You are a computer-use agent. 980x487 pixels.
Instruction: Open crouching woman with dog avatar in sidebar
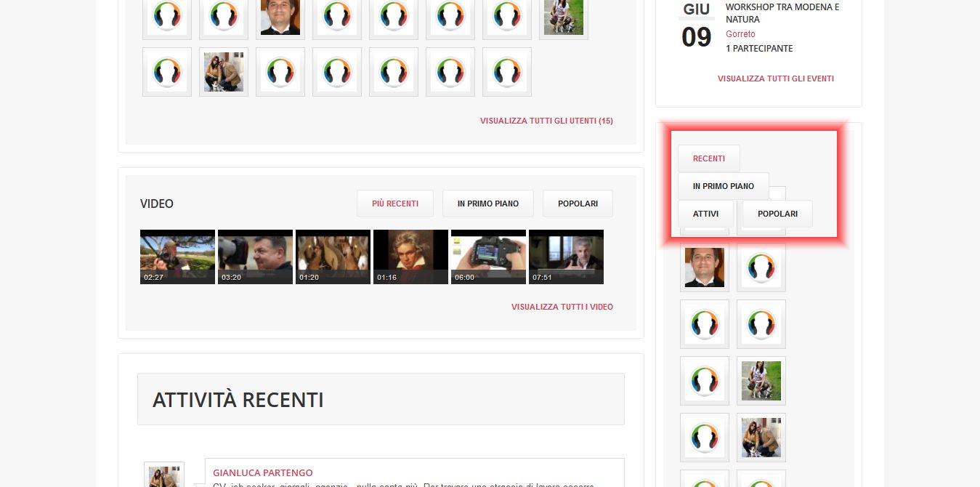pyautogui.click(x=761, y=438)
